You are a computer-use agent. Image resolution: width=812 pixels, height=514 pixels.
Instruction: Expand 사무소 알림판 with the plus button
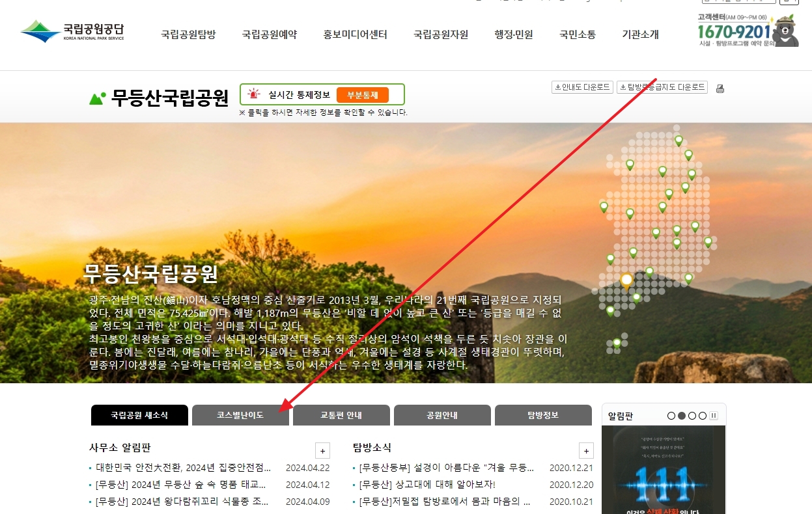(x=322, y=450)
